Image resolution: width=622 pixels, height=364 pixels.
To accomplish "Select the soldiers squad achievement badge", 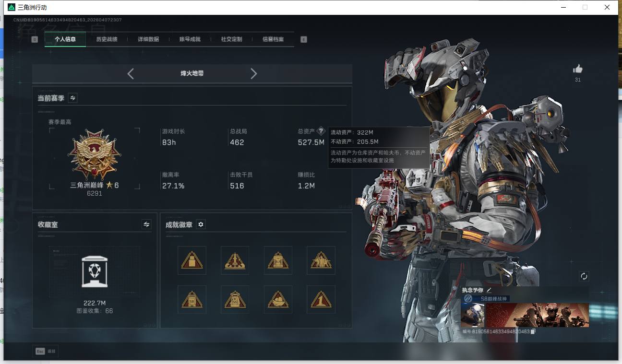I will (321, 260).
